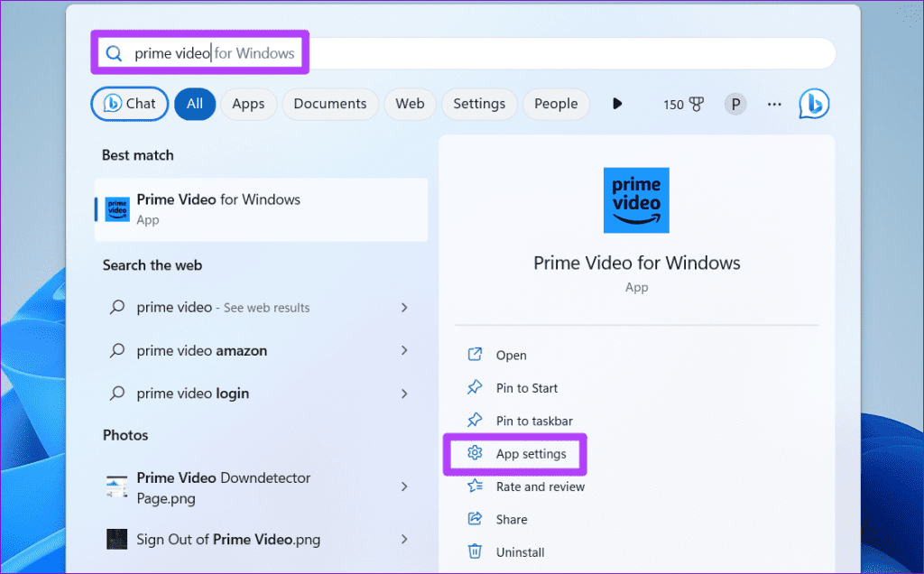The width and height of the screenshot is (924, 574).
Task: Select the People filter tab
Action: click(556, 103)
